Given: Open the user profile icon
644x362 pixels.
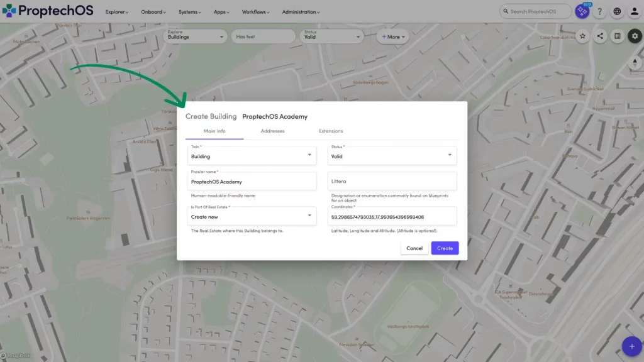Looking at the screenshot, I should click(x=634, y=11).
